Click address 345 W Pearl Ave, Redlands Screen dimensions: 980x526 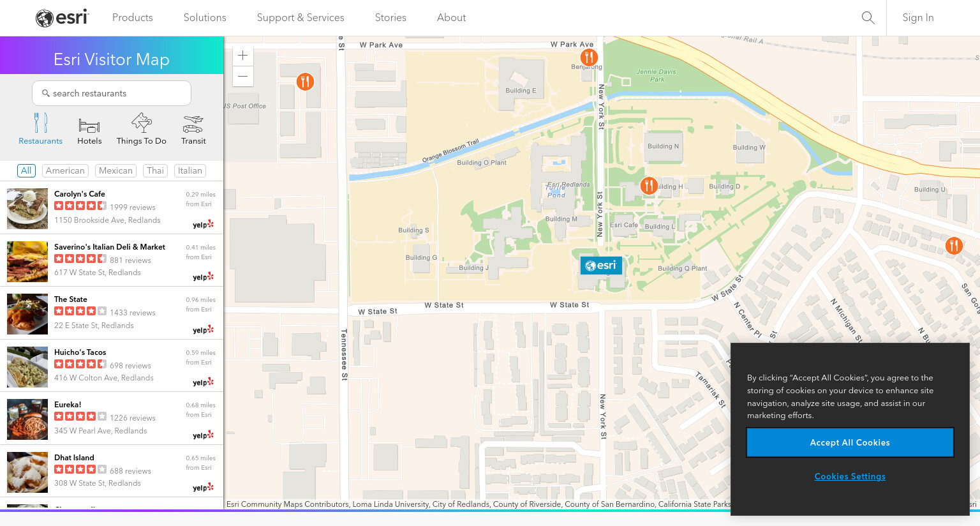tap(101, 431)
